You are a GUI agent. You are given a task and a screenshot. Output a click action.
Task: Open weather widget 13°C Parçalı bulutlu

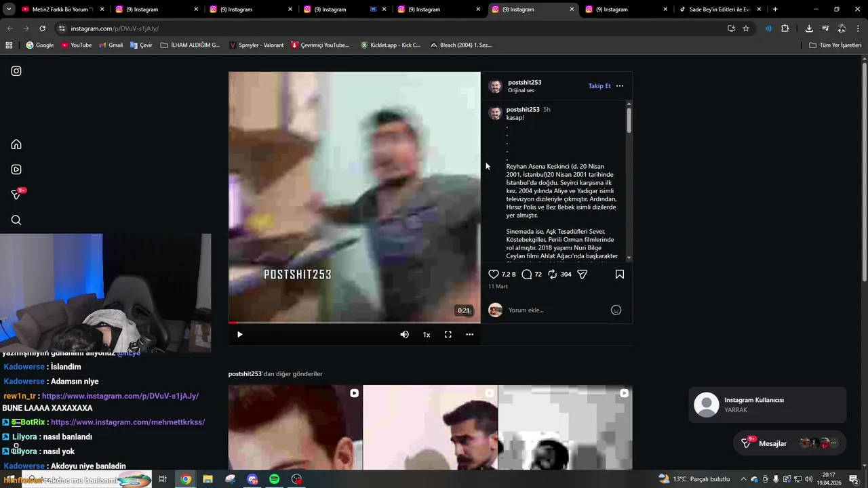(694, 479)
